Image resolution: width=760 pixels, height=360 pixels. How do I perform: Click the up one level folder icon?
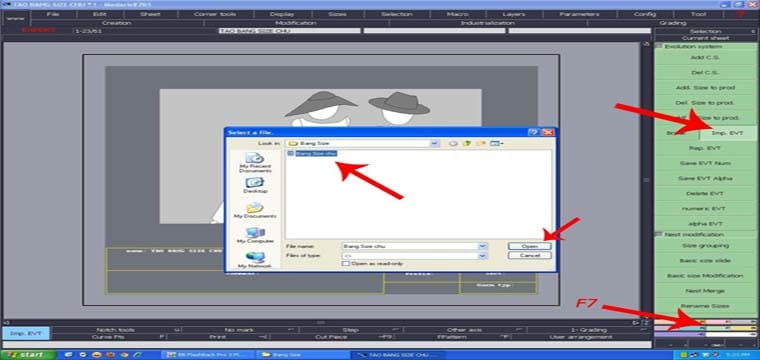point(467,143)
